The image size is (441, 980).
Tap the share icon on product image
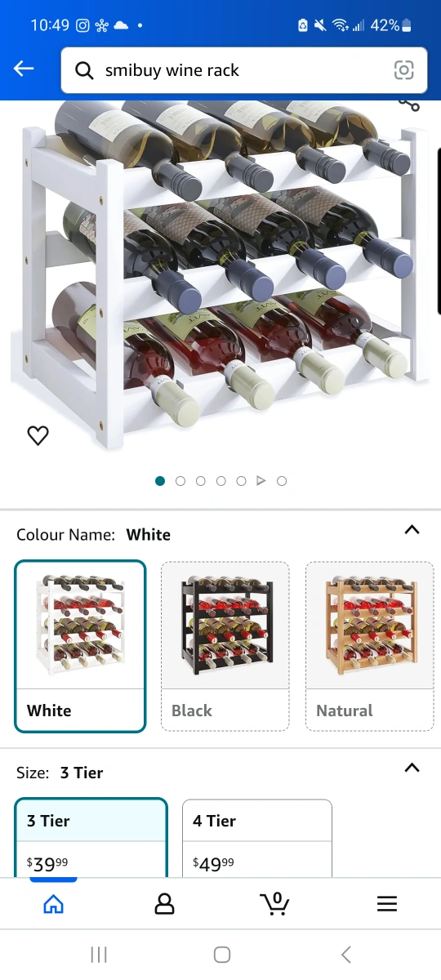(409, 103)
